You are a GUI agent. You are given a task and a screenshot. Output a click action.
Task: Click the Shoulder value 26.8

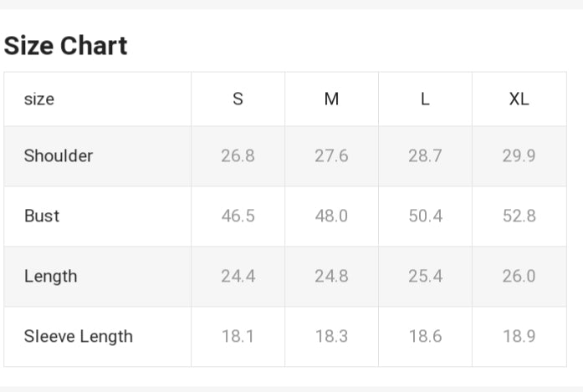(x=238, y=155)
